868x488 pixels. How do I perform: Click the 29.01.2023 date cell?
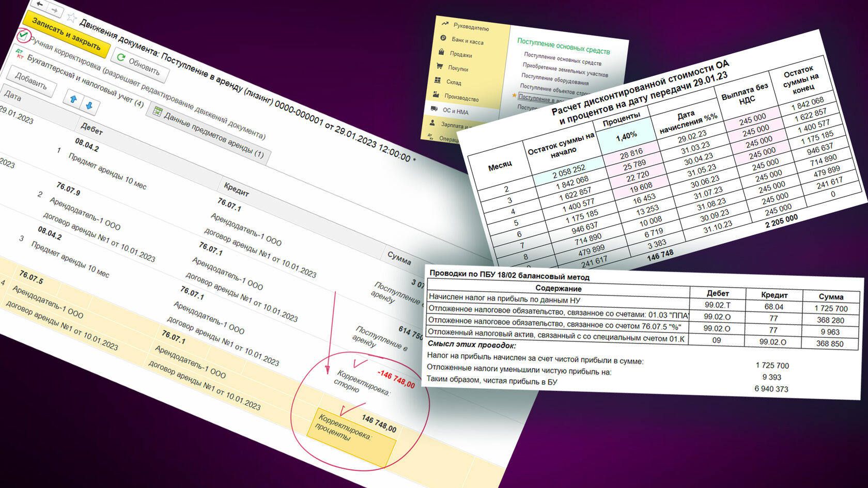[17, 115]
